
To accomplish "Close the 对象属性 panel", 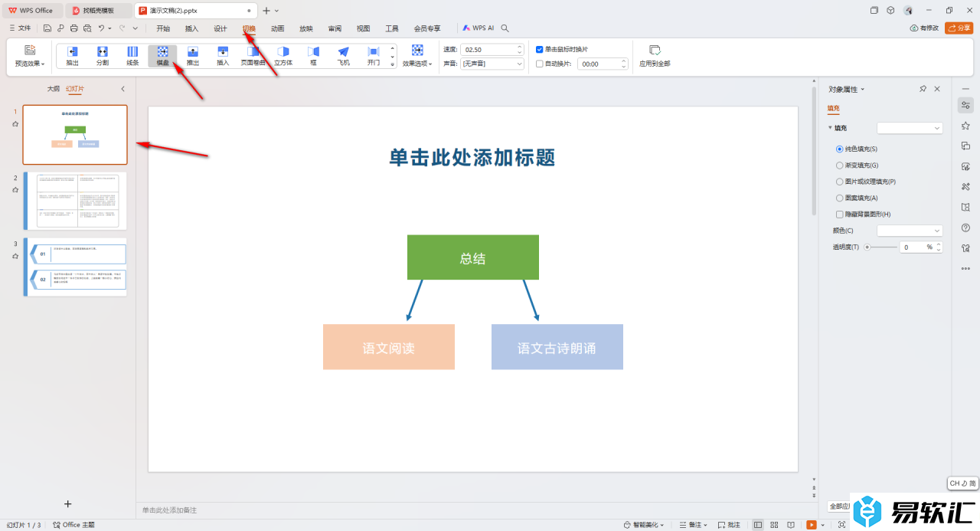I will (937, 89).
